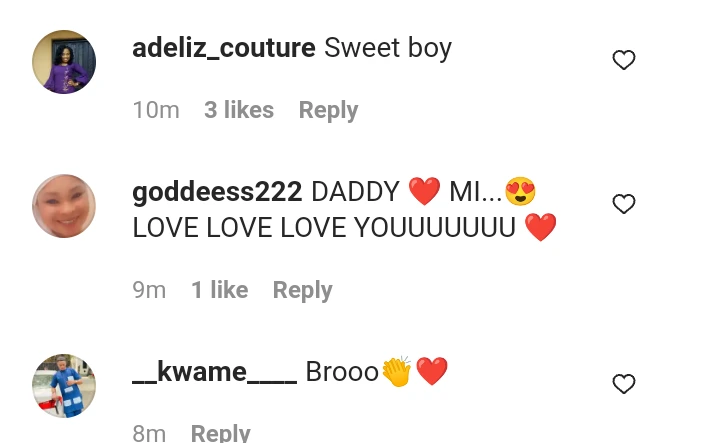Like goddeess222's comment with heart icon
720x443 pixels.
624,204
